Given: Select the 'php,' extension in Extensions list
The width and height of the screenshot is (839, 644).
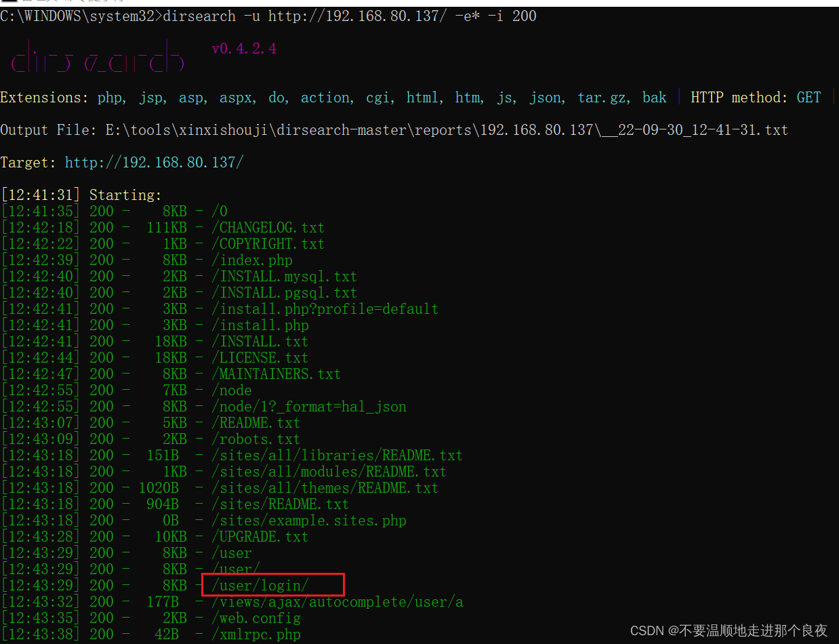Looking at the screenshot, I should pyautogui.click(x=112, y=98).
